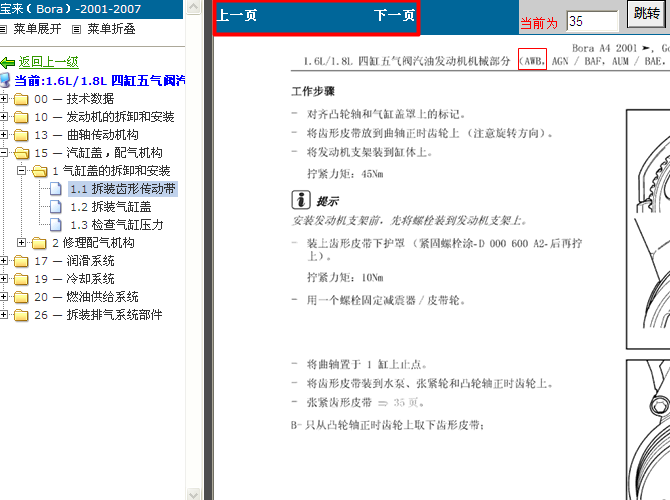Click folder icon of 17 润滑系统

(21, 261)
